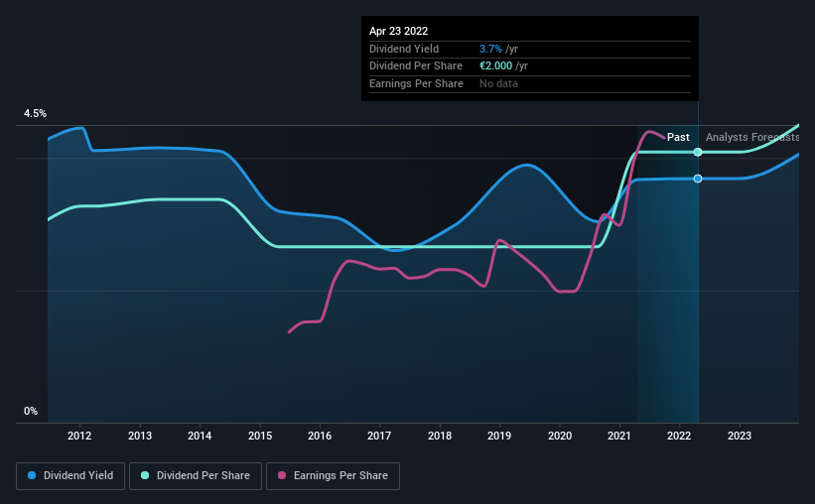This screenshot has height=504, width=815.
Task: Toggle the Dividend Yield legend button
Action: tap(70, 476)
